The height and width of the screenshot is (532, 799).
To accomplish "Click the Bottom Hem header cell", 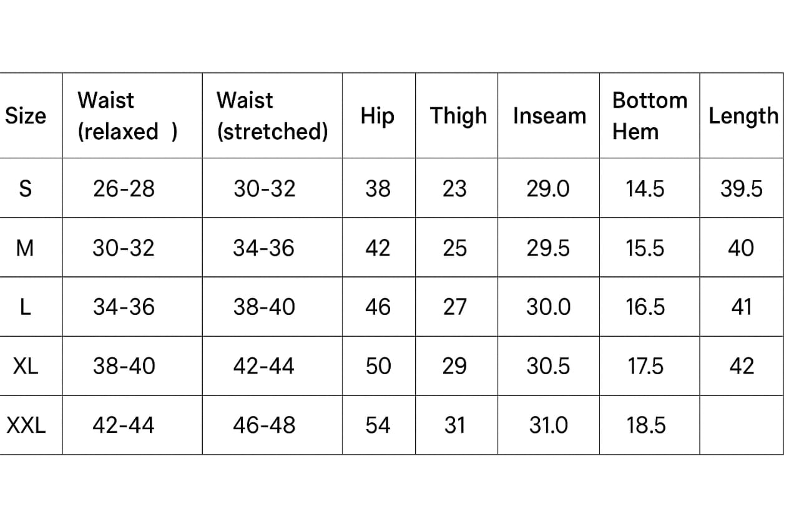I will pos(649,116).
